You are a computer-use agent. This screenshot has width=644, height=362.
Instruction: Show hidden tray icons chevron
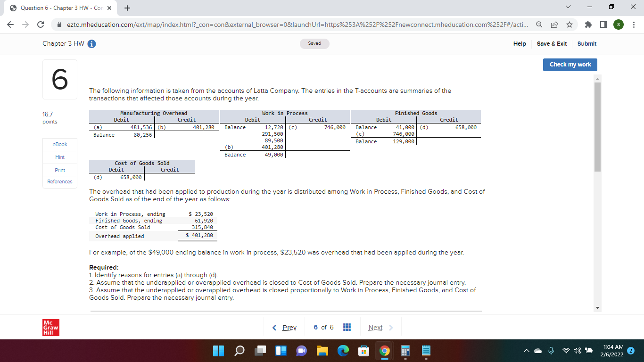point(526,351)
